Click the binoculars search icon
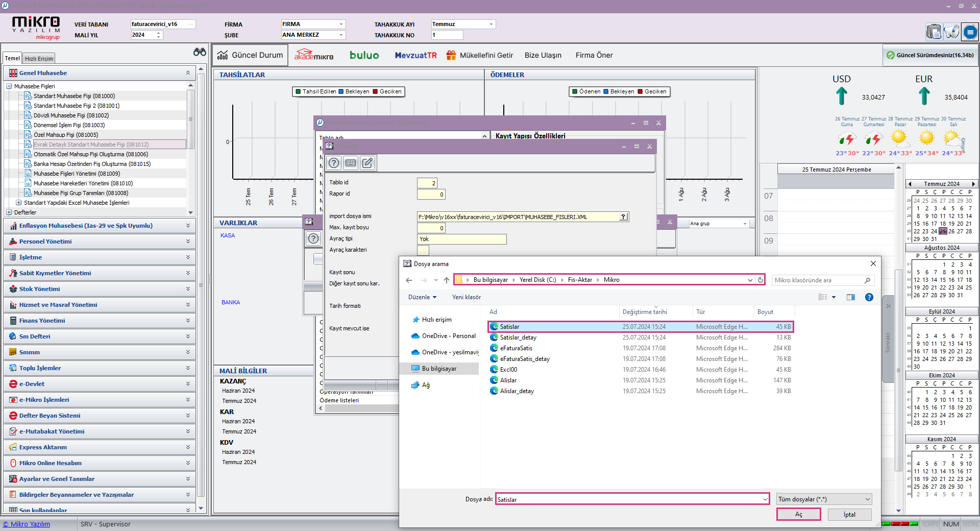The image size is (980, 531). coord(200,52)
